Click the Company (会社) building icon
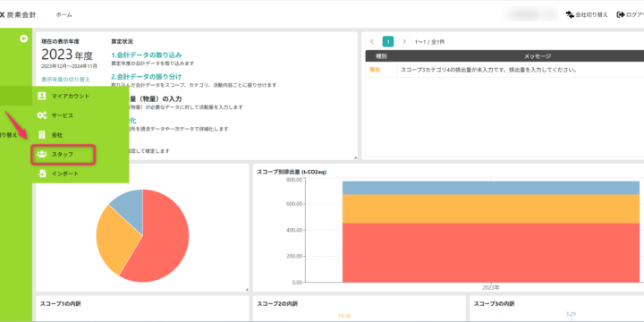The width and height of the screenshot is (644, 322). pyautogui.click(x=42, y=135)
